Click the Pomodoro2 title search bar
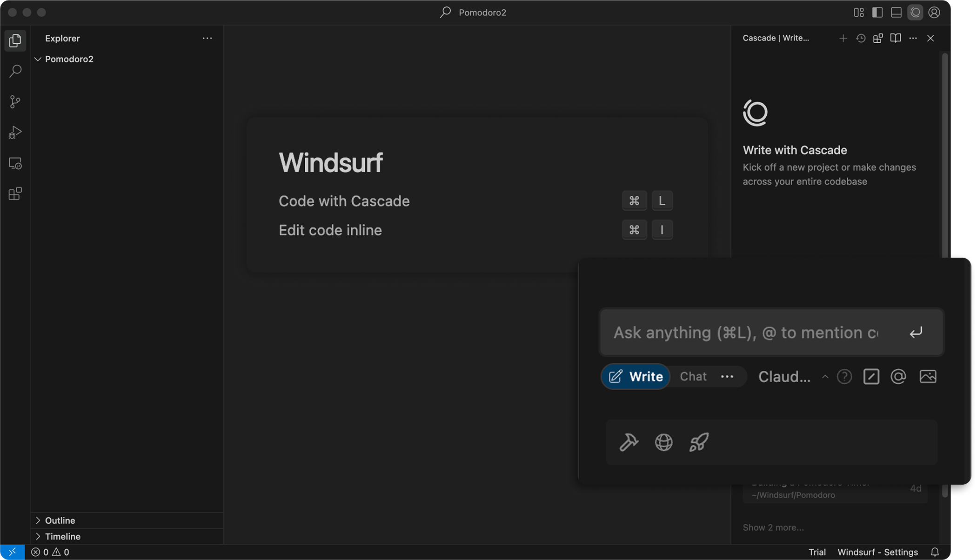Screen dimensions: 977x560 coord(474,13)
